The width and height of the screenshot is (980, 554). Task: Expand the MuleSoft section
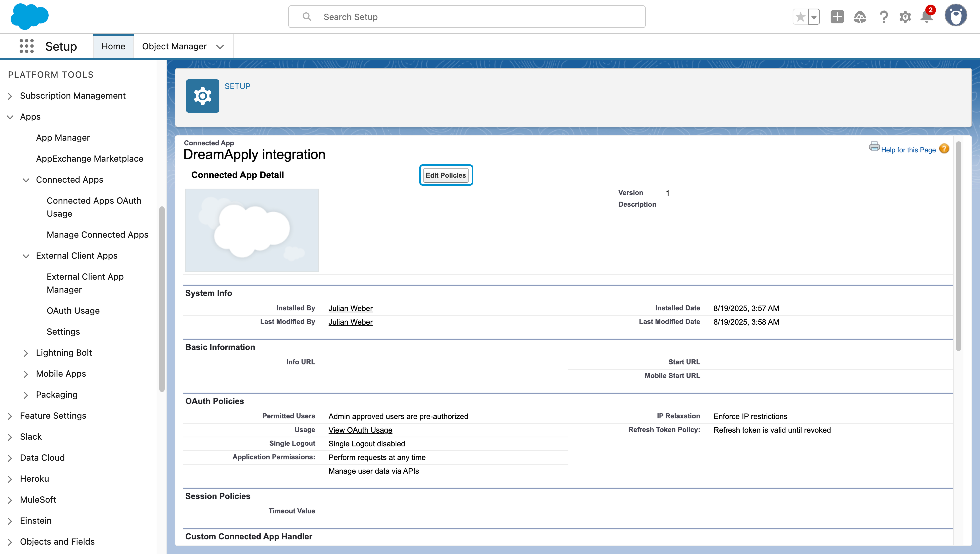coord(10,500)
